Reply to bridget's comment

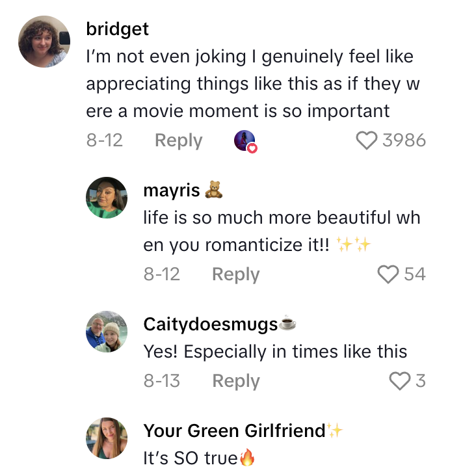point(178,140)
